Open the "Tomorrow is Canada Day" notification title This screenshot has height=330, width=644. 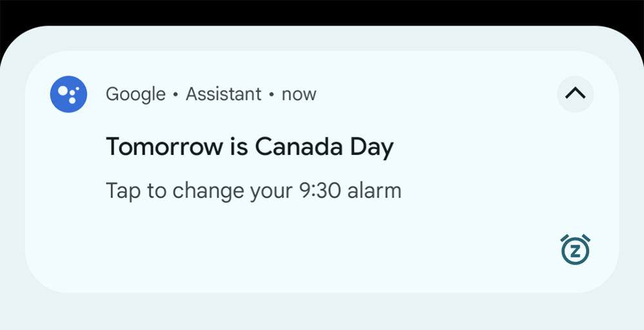250,147
